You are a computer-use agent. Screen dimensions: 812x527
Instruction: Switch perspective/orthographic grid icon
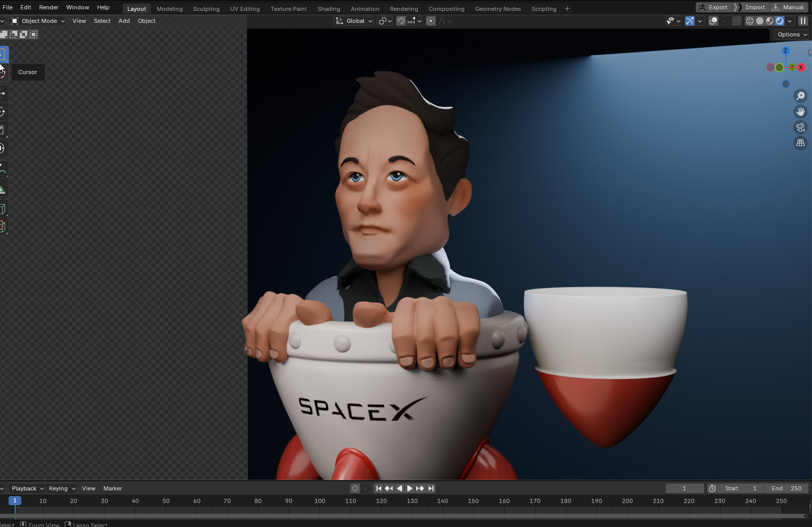click(800, 143)
